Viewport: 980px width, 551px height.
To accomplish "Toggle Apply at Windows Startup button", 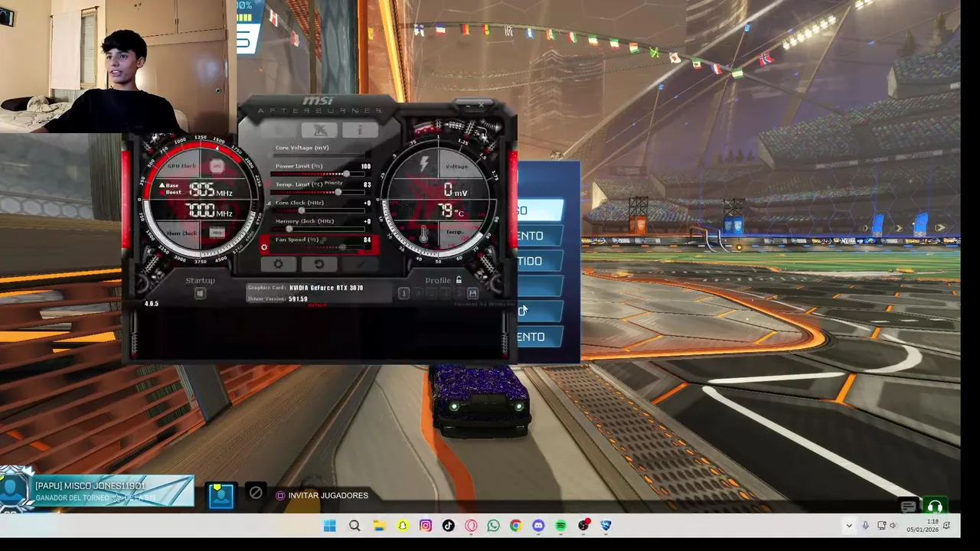I will click(x=200, y=294).
